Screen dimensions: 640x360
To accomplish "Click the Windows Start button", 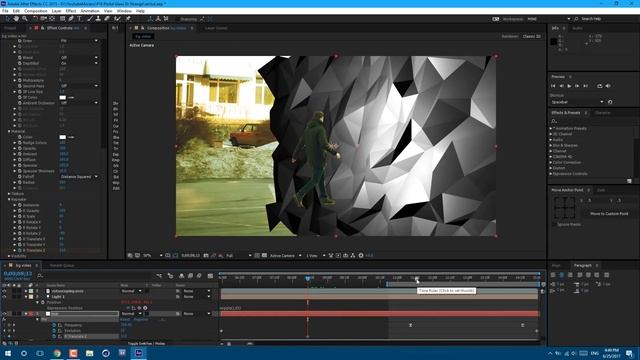I will 8,353.
